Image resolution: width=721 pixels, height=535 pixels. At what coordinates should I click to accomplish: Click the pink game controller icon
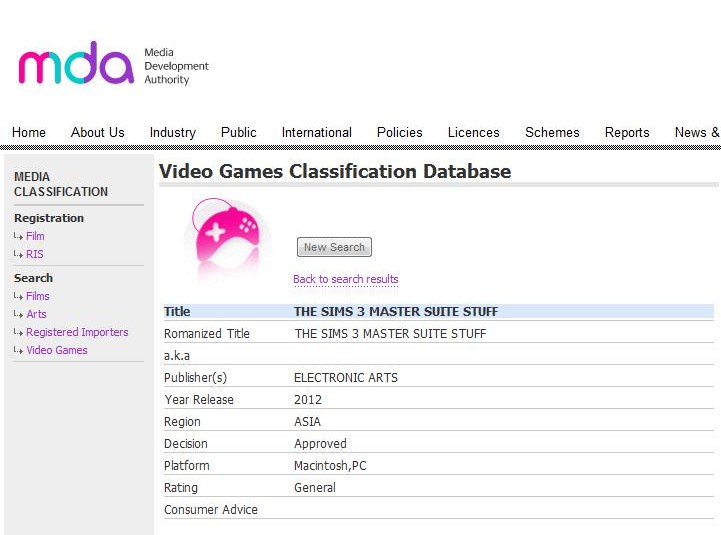pos(227,235)
